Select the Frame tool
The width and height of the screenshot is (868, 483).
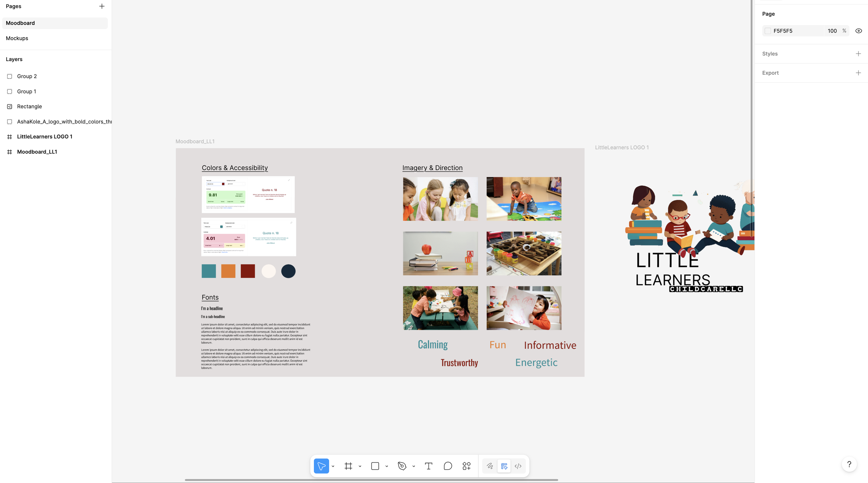348,466
